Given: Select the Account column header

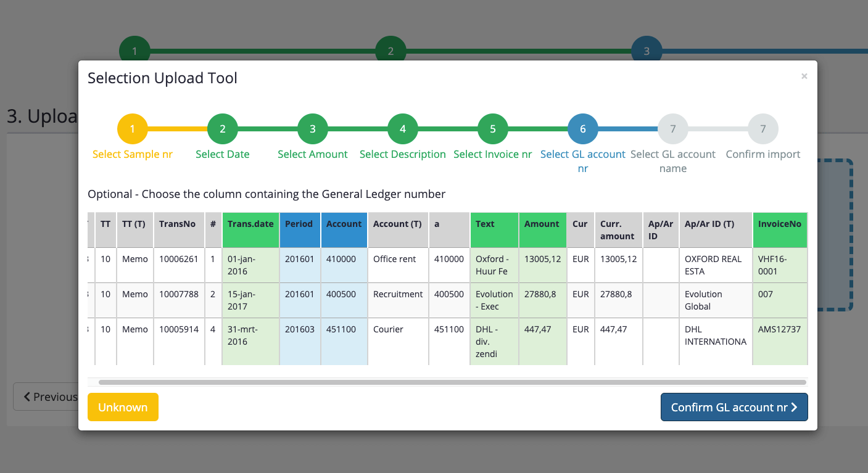Looking at the screenshot, I should click(x=344, y=224).
